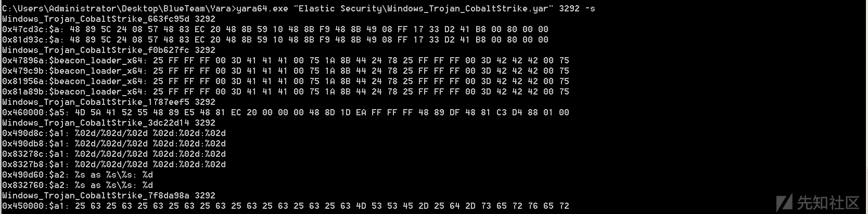
Task: Select the Windows_Trojan_CobaltStrike_663fc95d rule match line
Action: (x=109, y=19)
